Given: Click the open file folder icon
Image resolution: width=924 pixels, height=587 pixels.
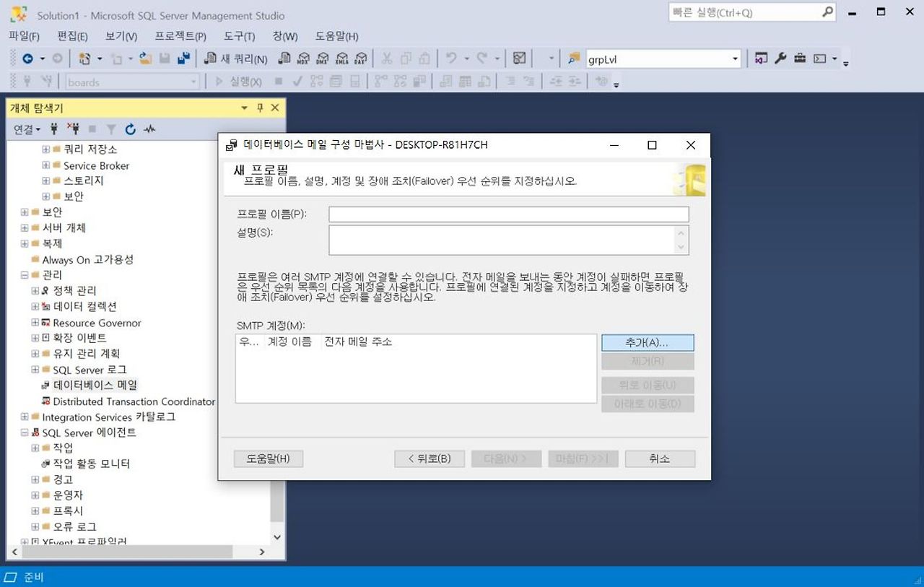Looking at the screenshot, I should (145, 58).
